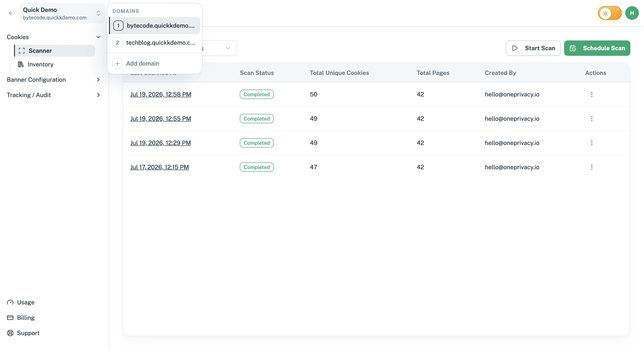Screen dimensions: 644x350
Task: Click the Inventory books icon
Action: pos(21,65)
